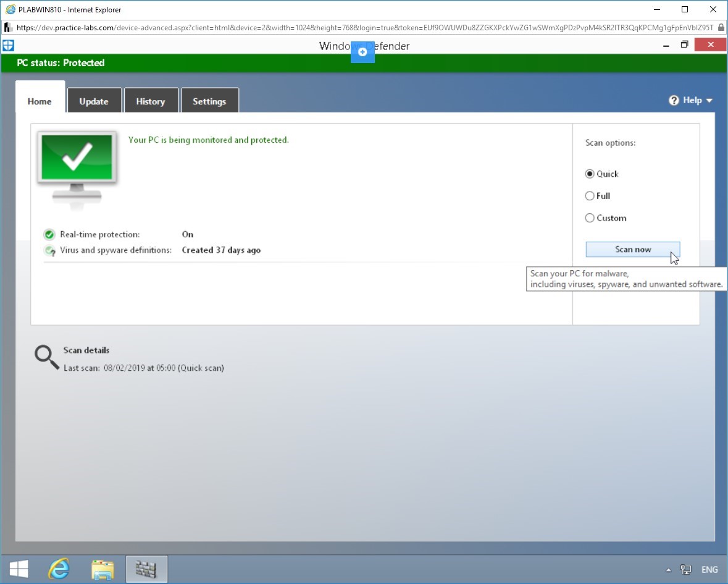The height and width of the screenshot is (584, 728).
Task: Select the Custom scan option
Action: (x=606, y=218)
